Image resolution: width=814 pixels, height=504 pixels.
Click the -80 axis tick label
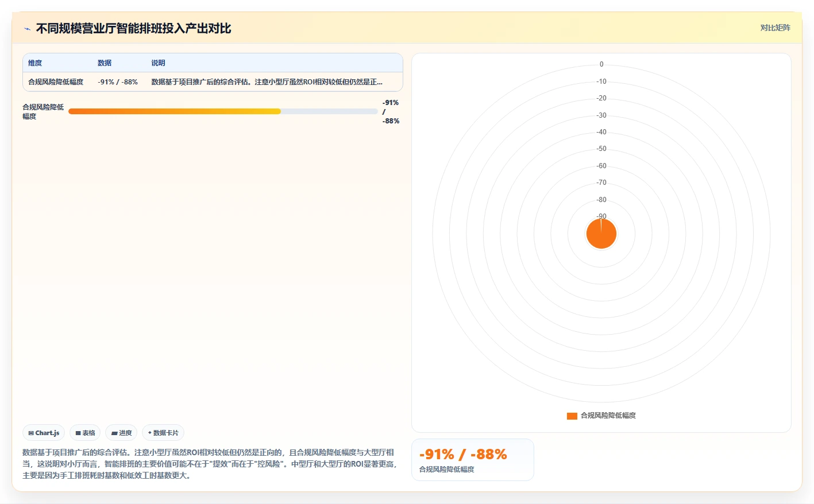click(x=601, y=200)
